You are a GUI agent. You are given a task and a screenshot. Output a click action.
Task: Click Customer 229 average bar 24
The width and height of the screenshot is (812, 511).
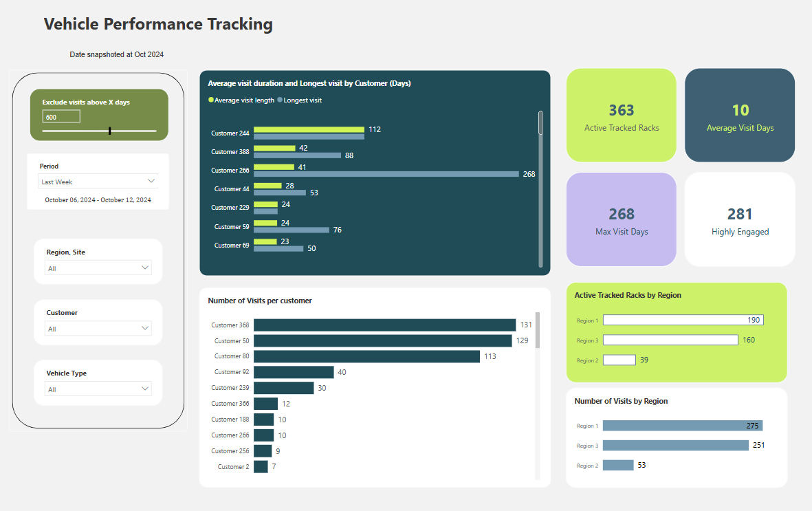(x=265, y=204)
